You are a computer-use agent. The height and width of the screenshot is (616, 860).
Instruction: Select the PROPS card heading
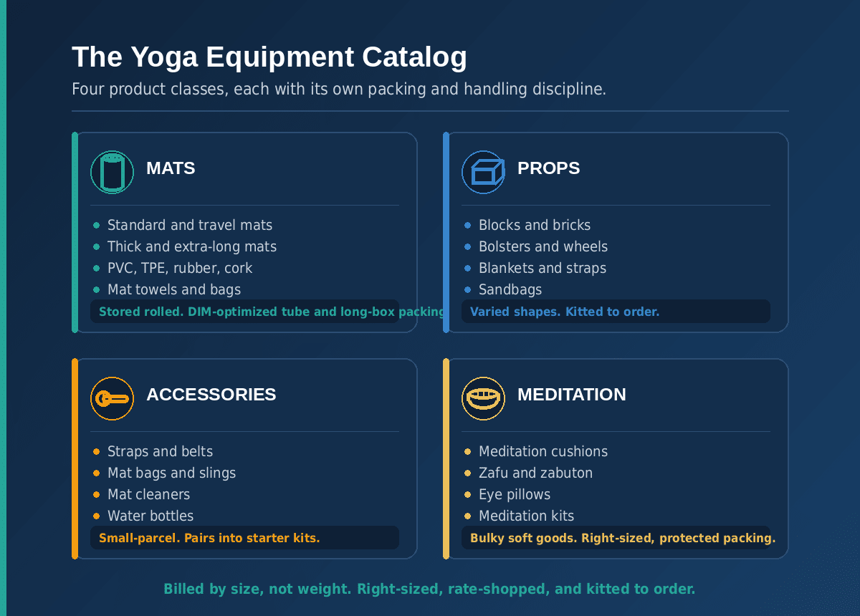548,168
